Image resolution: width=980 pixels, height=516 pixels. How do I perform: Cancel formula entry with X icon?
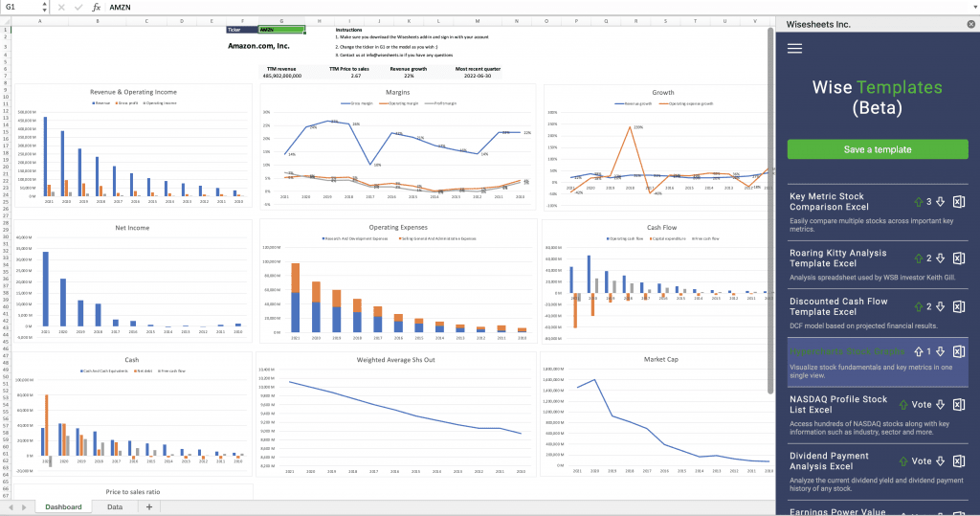click(x=61, y=7)
